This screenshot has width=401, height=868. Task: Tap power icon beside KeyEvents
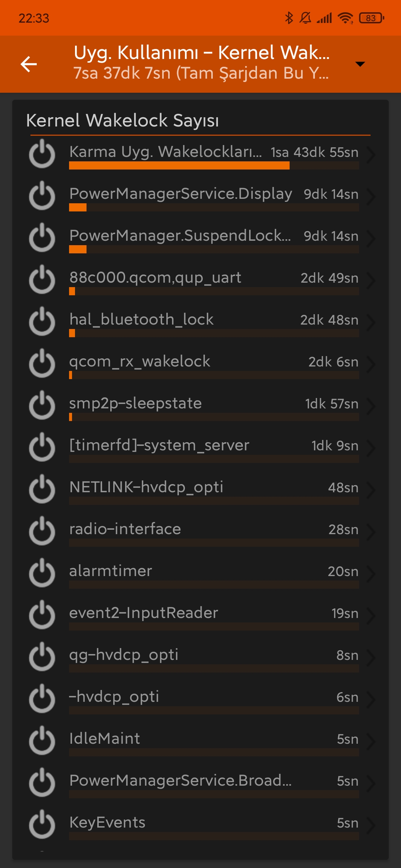(42, 825)
